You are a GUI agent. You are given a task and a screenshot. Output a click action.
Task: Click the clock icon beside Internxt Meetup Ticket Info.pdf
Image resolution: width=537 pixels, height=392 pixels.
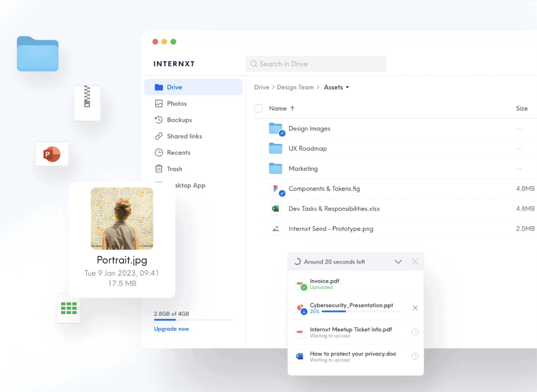[415, 332]
